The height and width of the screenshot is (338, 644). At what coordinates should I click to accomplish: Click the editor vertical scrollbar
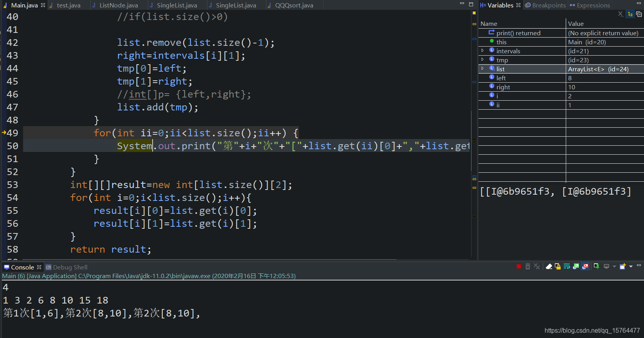tap(471, 141)
